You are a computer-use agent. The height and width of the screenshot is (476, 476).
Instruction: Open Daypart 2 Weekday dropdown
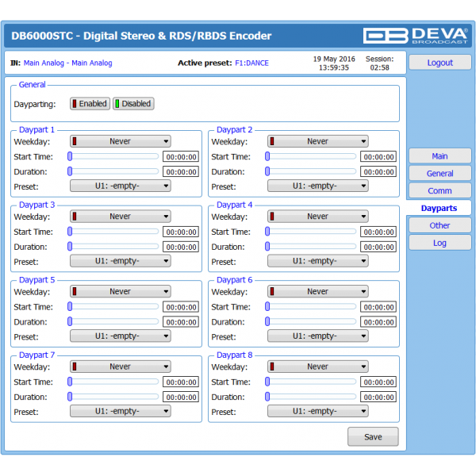318,141
